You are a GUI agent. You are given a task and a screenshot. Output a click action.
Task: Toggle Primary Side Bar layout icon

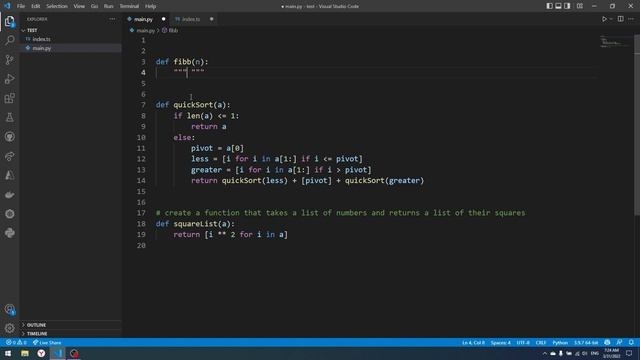click(549, 6)
